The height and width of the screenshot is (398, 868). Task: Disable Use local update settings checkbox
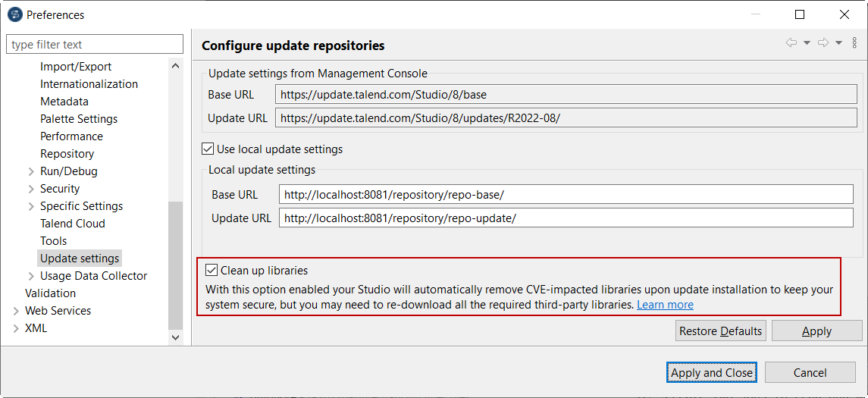point(208,149)
